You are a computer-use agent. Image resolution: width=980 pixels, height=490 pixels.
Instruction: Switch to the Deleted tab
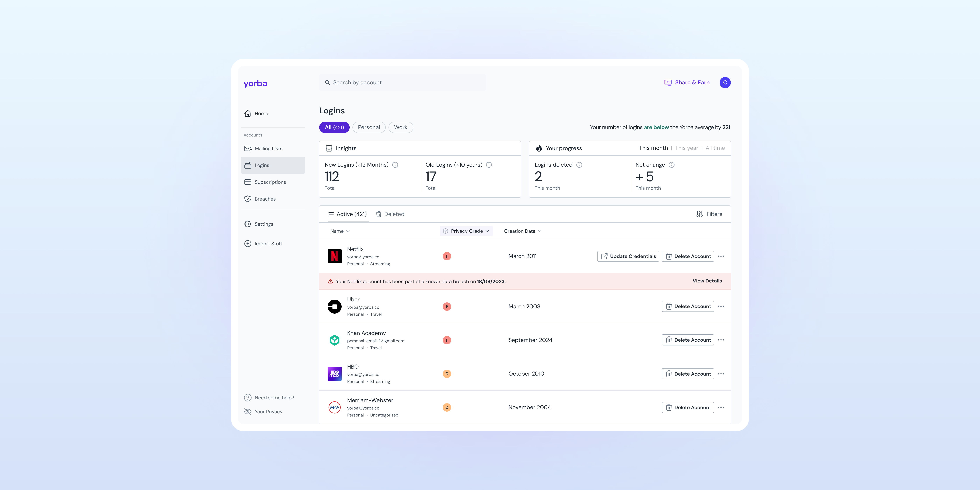tap(390, 214)
